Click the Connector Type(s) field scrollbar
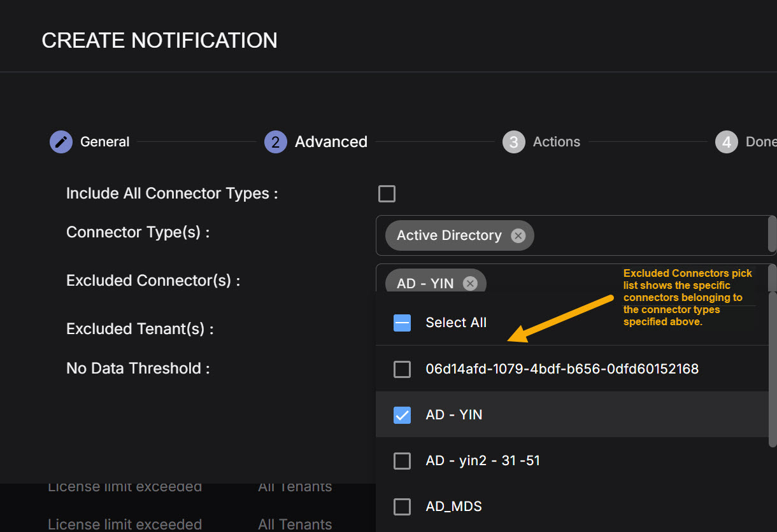Image resolution: width=777 pixels, height=532 pixels. click(x=773, y=234)
